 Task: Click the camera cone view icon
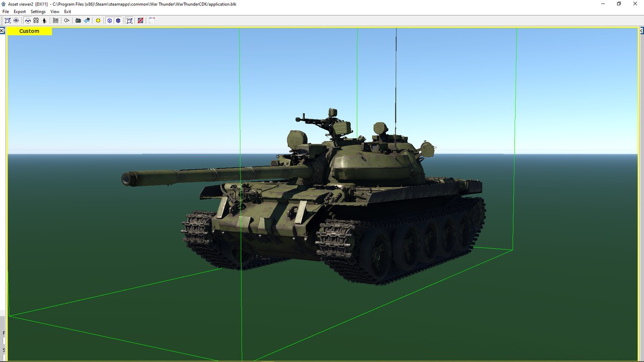click(66, 21)
